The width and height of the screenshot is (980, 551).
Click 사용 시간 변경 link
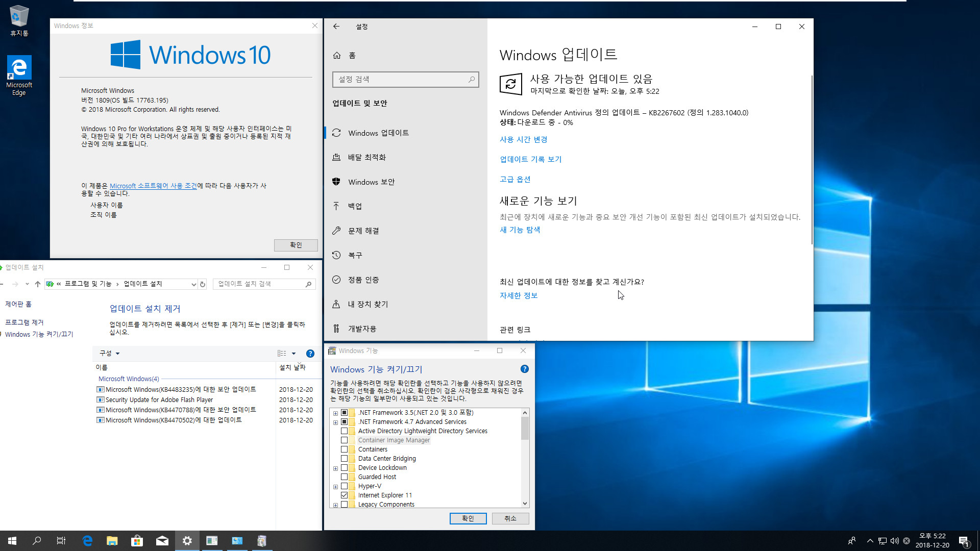(523, 139)
